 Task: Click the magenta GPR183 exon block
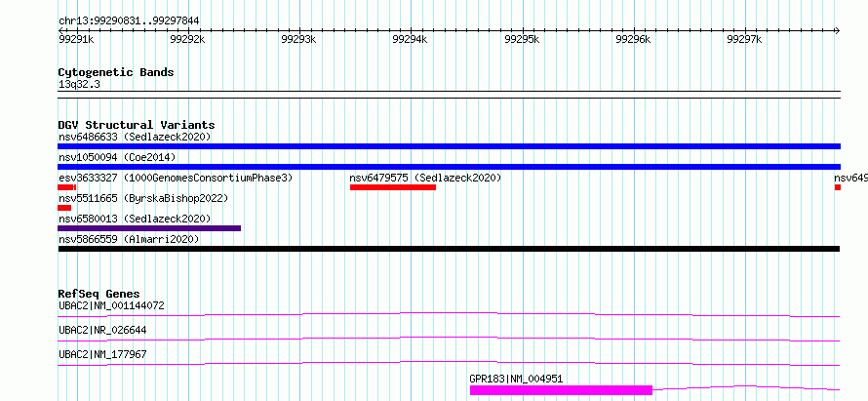[x=562, y=390]
